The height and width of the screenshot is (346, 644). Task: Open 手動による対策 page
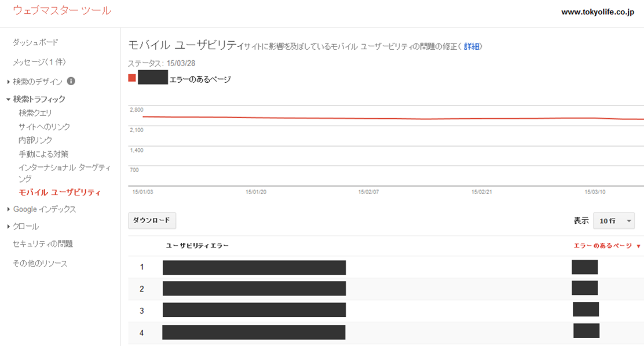(x=43, y=154)
